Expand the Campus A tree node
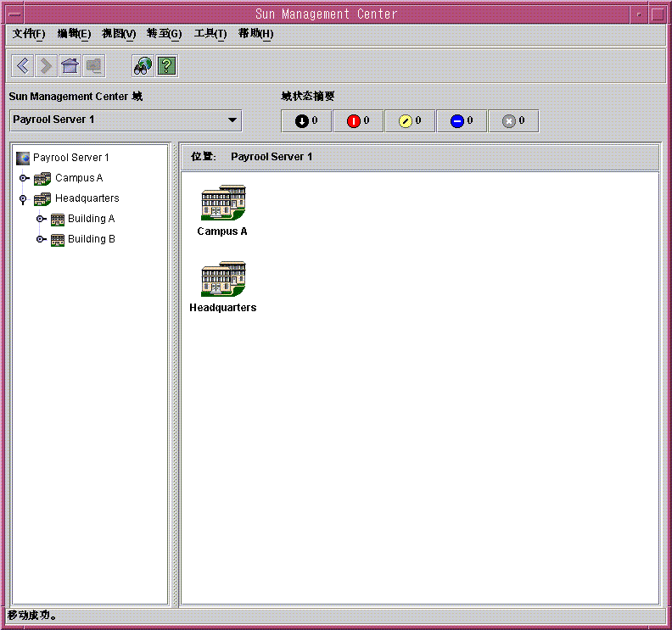Viewport: 672px width, 630px height. [x=24, y=178]
